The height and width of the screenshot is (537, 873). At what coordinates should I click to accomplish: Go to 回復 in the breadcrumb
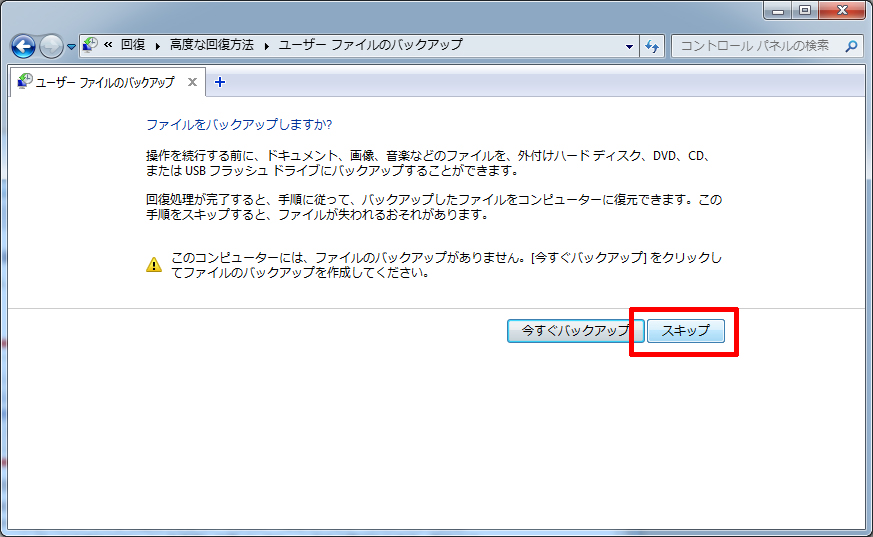coord(132,46)
